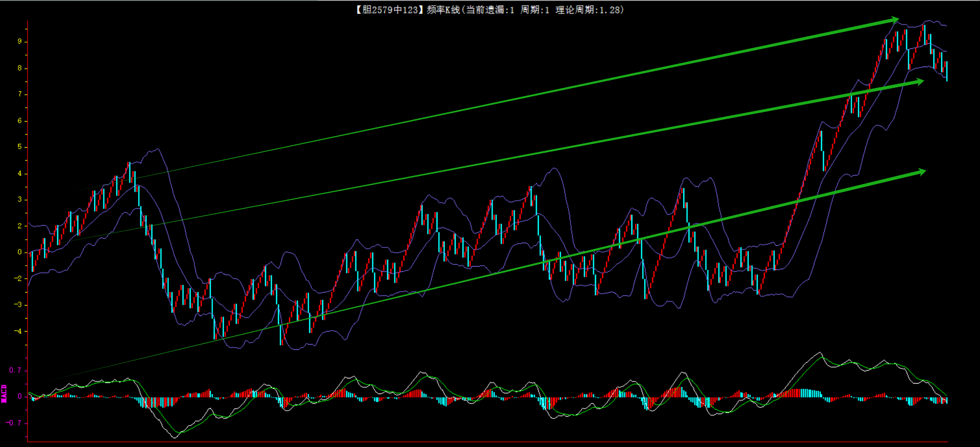Click the lowest green trendline arrowhead
The image size is (980, 447).
[921, 172]
